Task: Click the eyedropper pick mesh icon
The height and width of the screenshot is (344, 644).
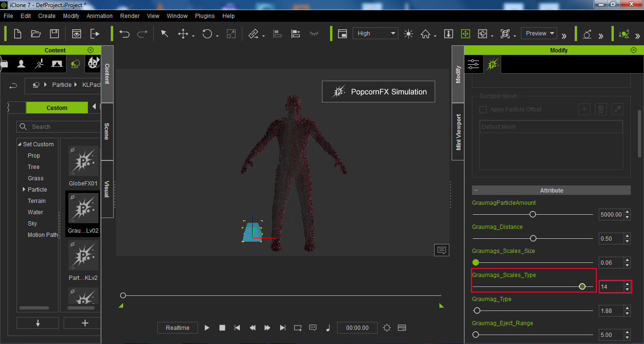Action: coord(617,109)
